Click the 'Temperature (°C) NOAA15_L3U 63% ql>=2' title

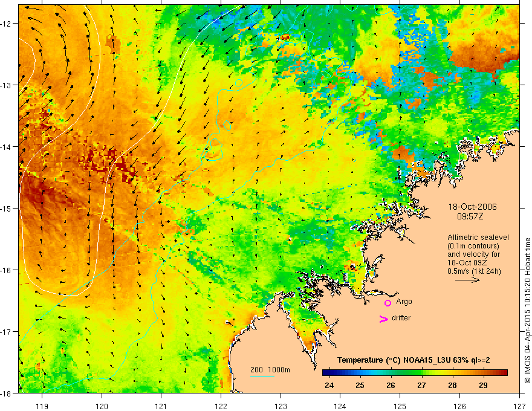414,360
